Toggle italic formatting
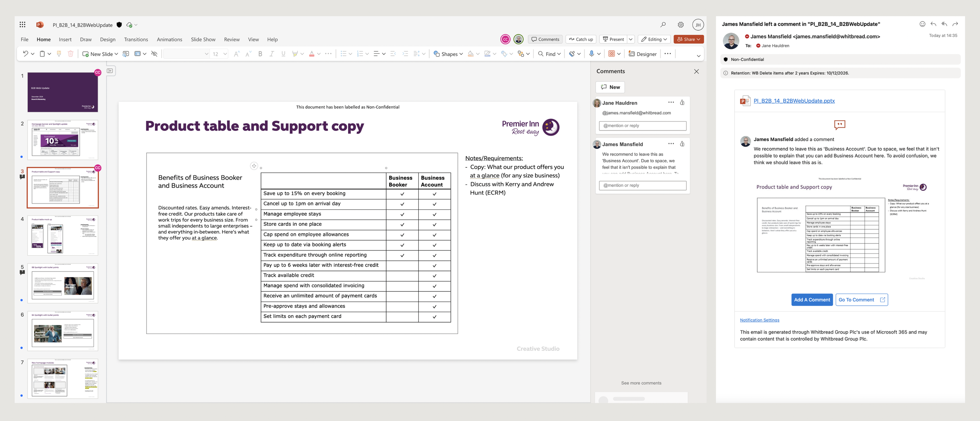The height and width of the screenshot is (421, 980). (x=271, y=54)
